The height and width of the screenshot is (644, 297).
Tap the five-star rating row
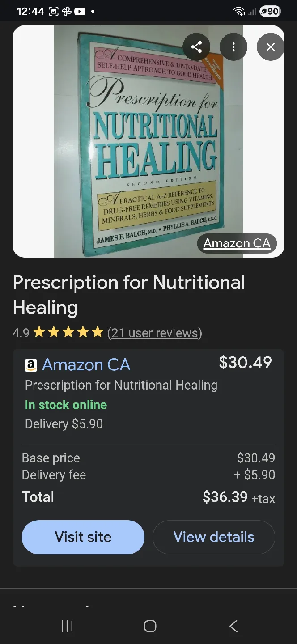[68, 332]
